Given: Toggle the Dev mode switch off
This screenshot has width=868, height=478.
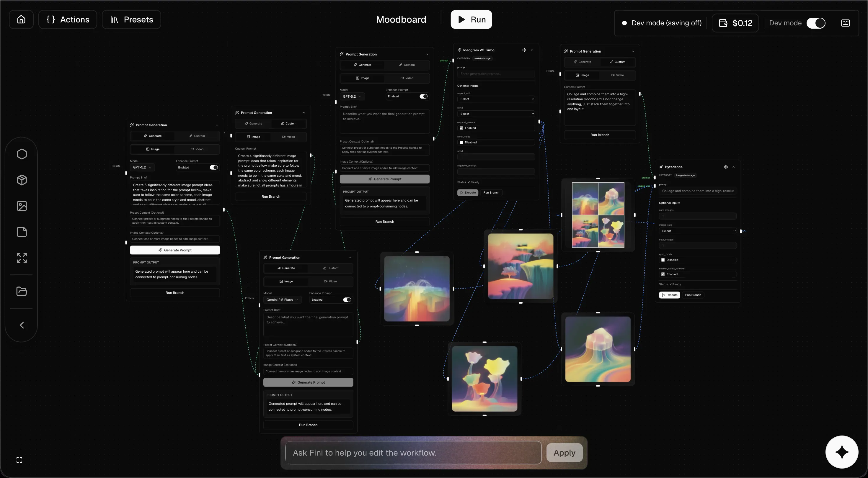Looking at the screenshot, I should click(816, 23).
